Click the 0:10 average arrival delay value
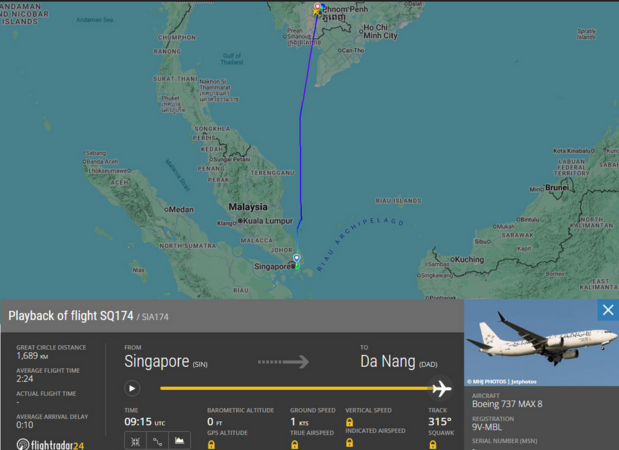 coord(25,425)
